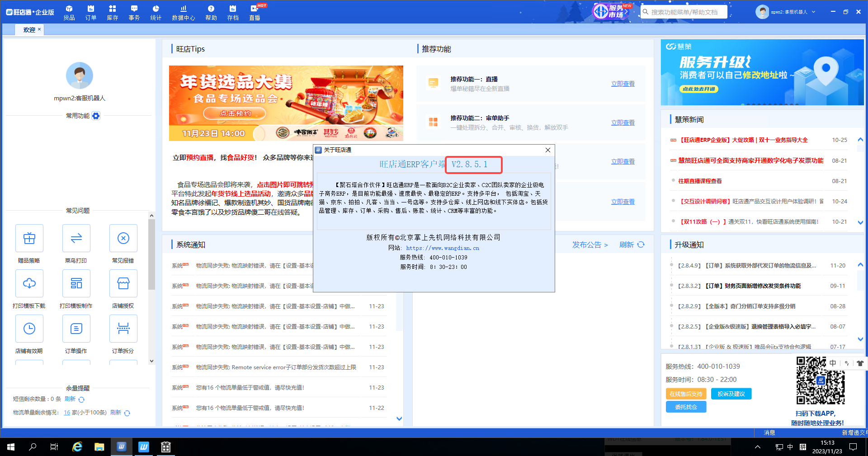868x456 pixels.
Task: Click 发布公告 link
Action: 590,244
